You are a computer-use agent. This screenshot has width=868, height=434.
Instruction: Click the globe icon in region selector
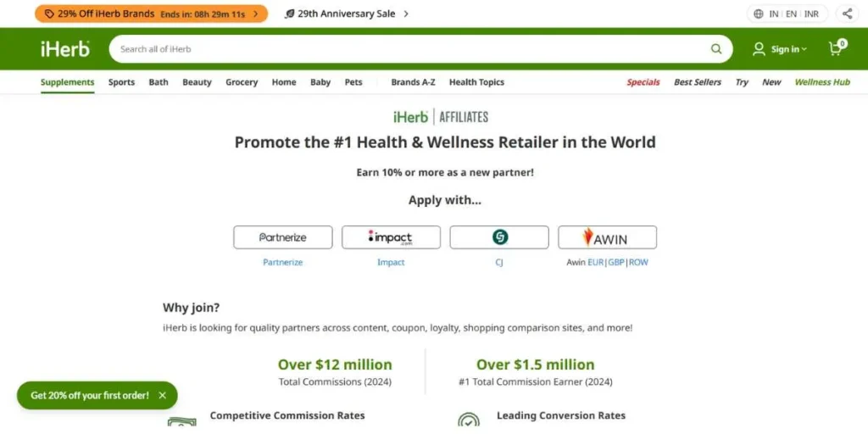coord(759,14)
